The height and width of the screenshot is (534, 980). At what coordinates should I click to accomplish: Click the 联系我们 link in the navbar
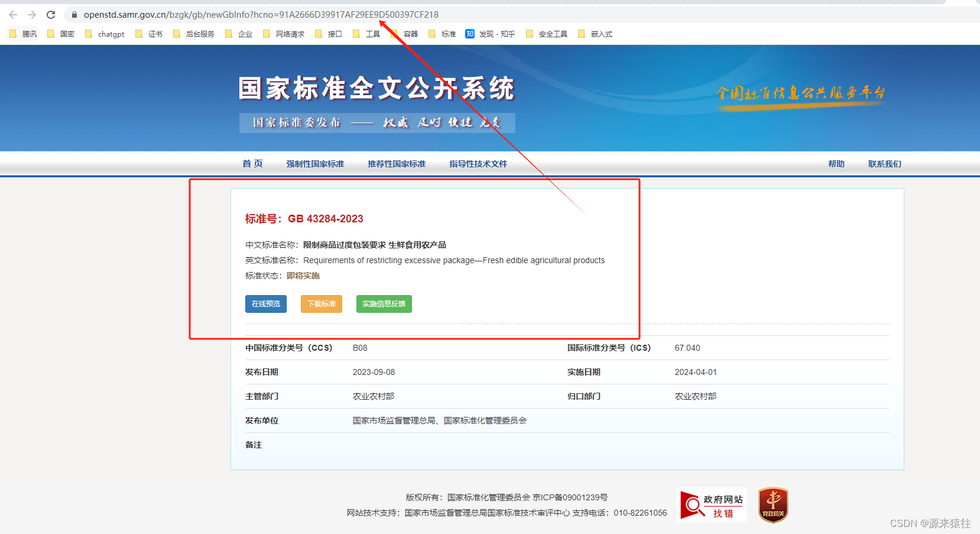click(x=884, y=164)
